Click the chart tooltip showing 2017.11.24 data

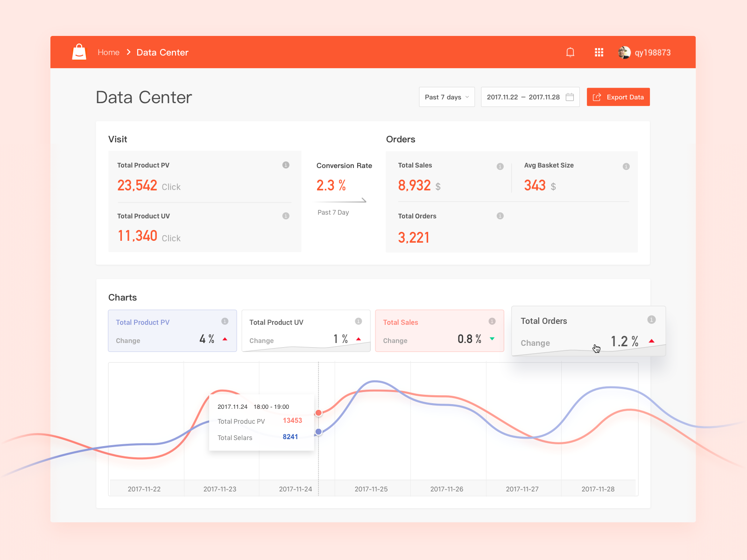[x=261, y=421]
